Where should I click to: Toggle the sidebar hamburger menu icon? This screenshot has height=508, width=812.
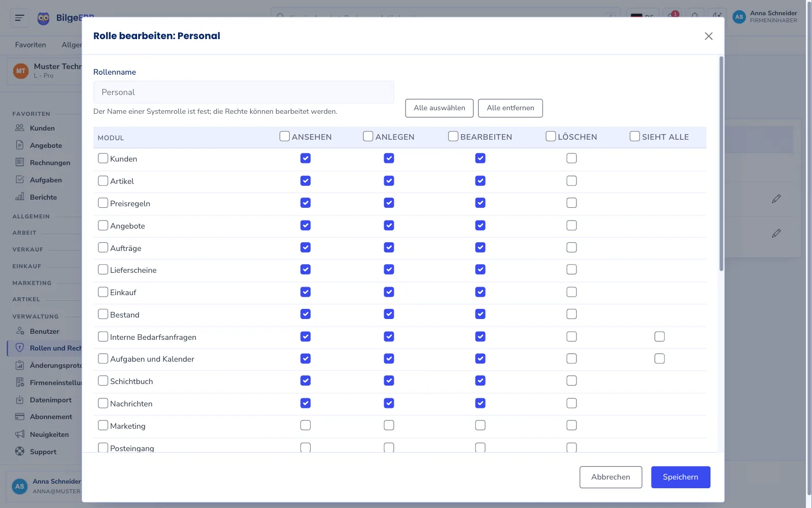(x=19, y=18)
